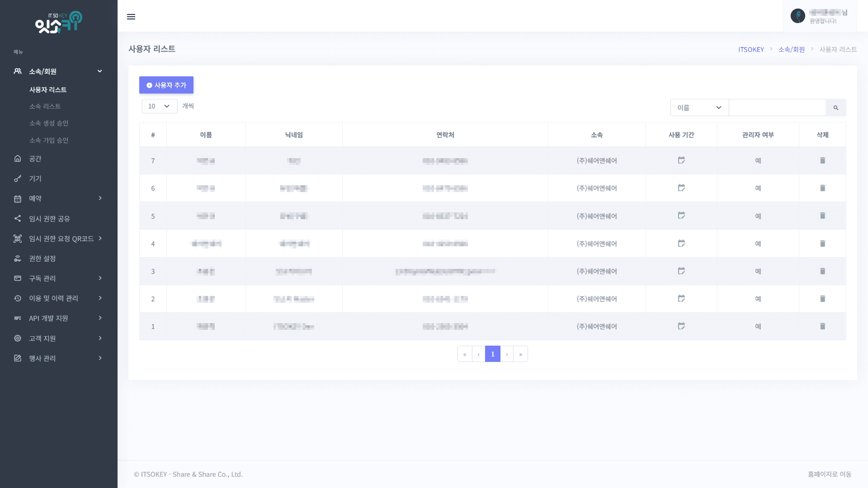Click the hamburger menu icon in header
The image size is (868, 488).
tap(131, 17)
